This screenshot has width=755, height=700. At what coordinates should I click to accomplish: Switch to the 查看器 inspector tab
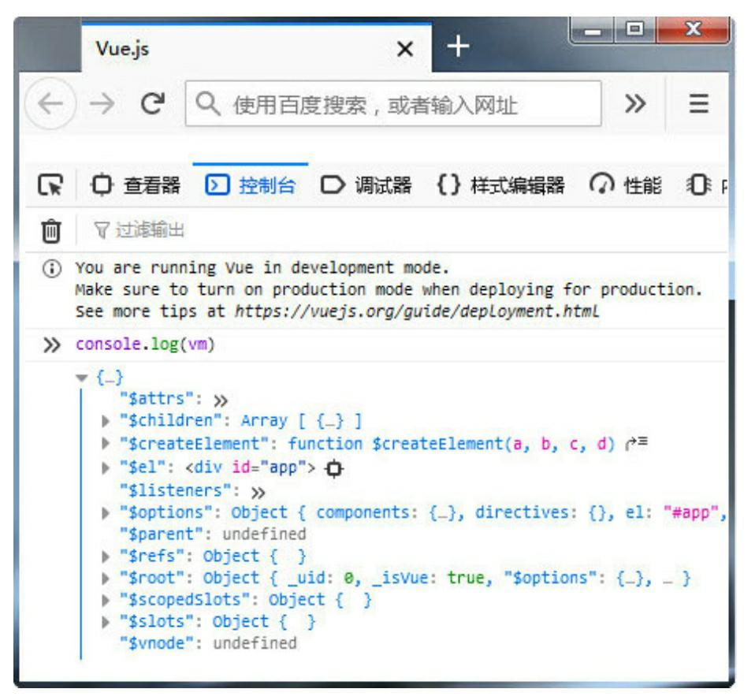click(x=136, y=185)
